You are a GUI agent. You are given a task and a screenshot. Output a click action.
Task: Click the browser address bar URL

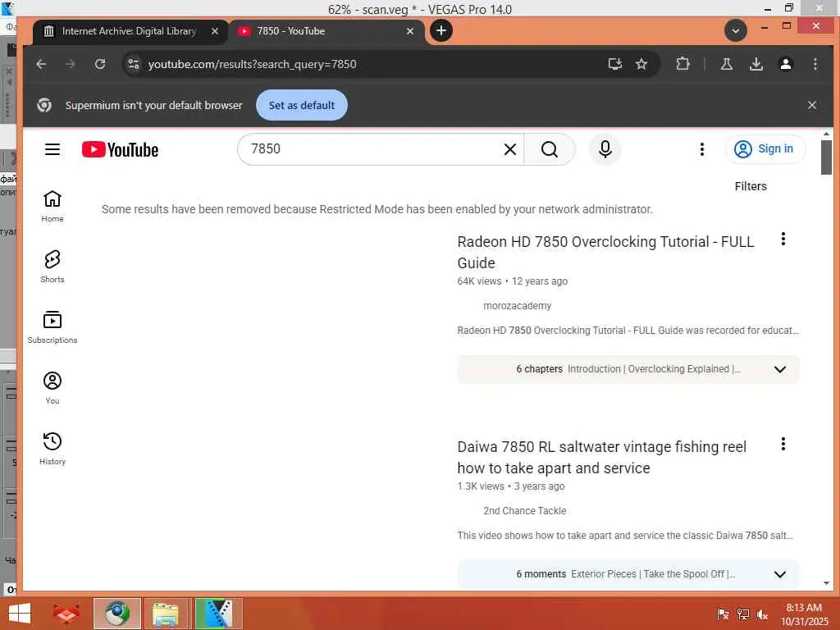pyautogui.click(x=252, y=64)
